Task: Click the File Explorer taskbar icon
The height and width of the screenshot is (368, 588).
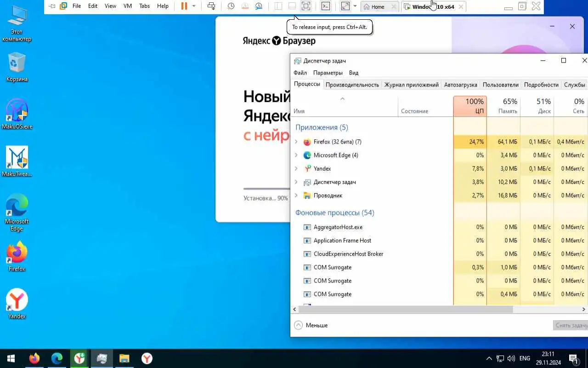Action: pyautogui.click(x=124, y=358)
